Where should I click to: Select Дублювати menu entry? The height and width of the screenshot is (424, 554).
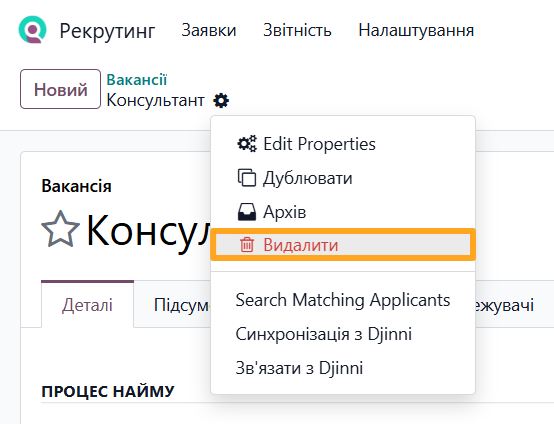click(343, 178)
